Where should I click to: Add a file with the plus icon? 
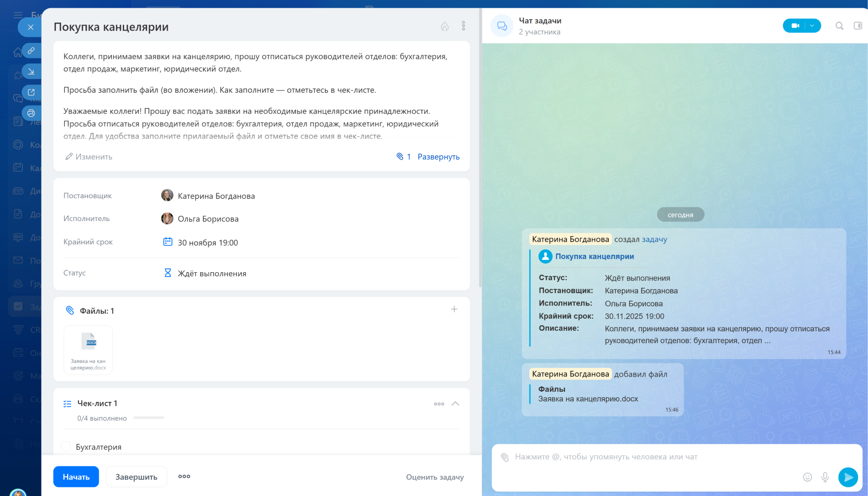pos(454,310)
